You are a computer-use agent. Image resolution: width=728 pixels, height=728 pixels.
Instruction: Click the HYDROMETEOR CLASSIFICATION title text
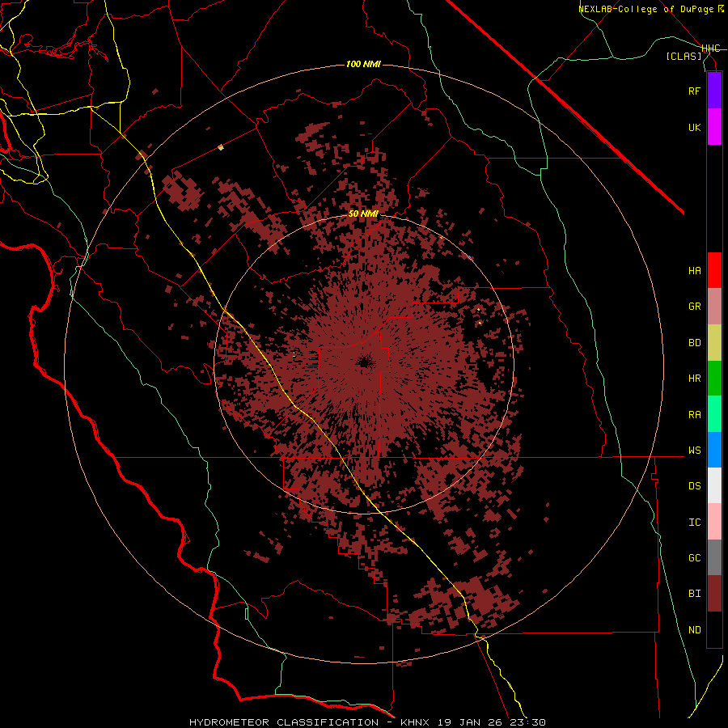(284, 722)
